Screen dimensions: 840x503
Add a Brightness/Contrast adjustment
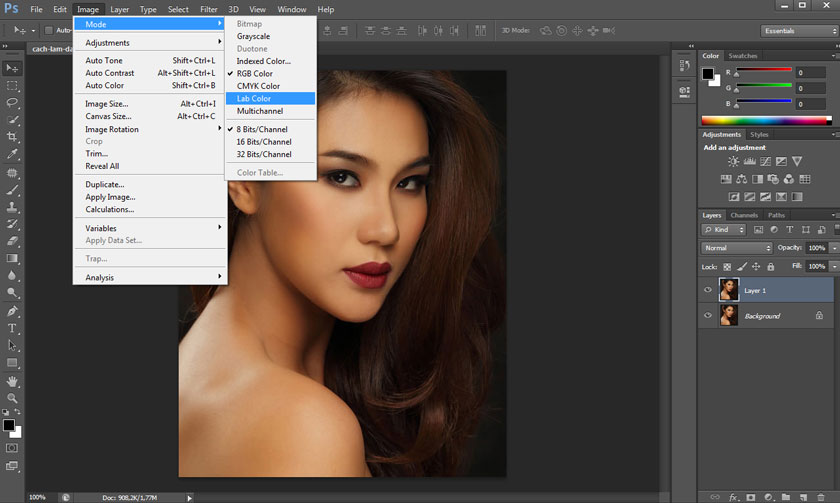pos(734,161)
